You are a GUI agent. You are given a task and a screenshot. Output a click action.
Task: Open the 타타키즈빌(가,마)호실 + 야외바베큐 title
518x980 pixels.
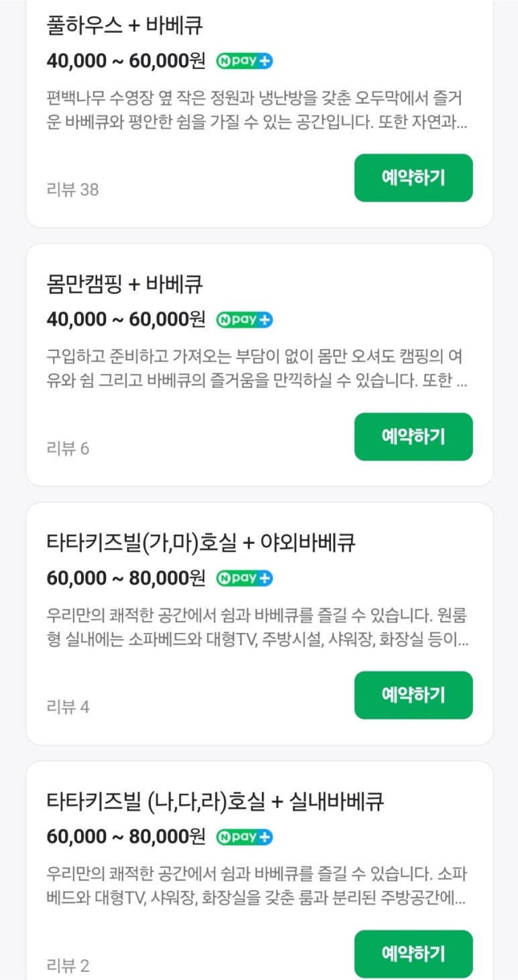click(200, 543)
